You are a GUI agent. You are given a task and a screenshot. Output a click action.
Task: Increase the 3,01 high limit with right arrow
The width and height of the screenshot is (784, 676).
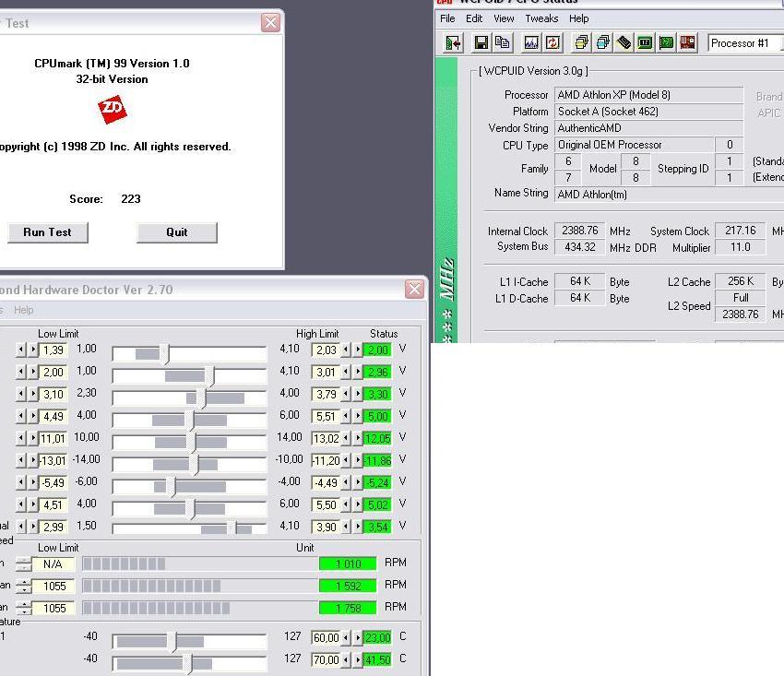tap(358, 372)
